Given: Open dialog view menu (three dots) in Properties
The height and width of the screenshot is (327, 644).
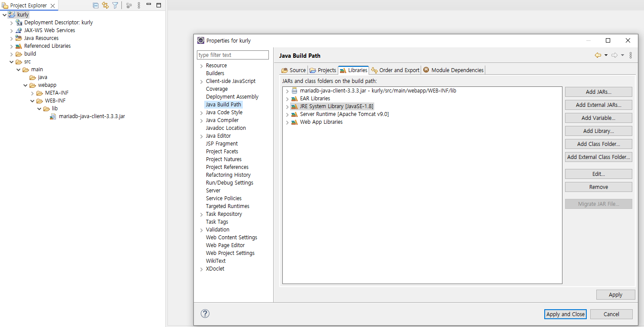Looking at the screenshot, I should 631,55.
